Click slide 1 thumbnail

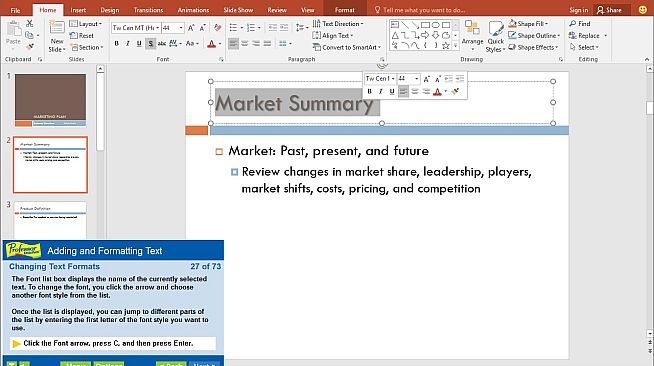coord(50,100)
